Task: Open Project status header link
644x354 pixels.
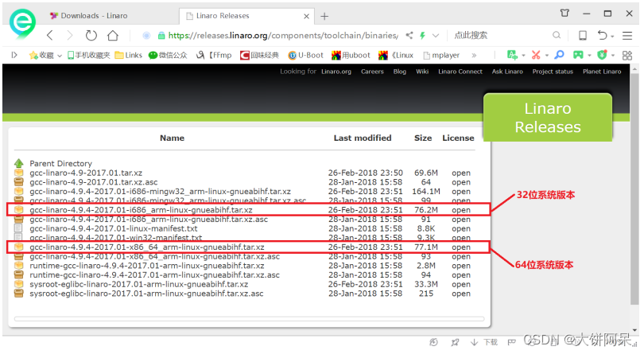Action: 553,72
